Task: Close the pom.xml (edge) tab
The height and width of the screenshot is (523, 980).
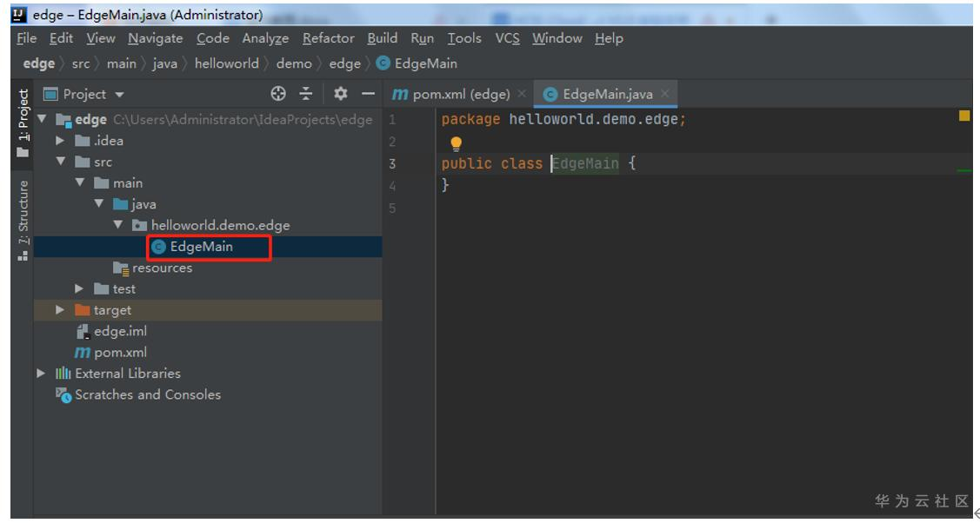Action: 522,94
